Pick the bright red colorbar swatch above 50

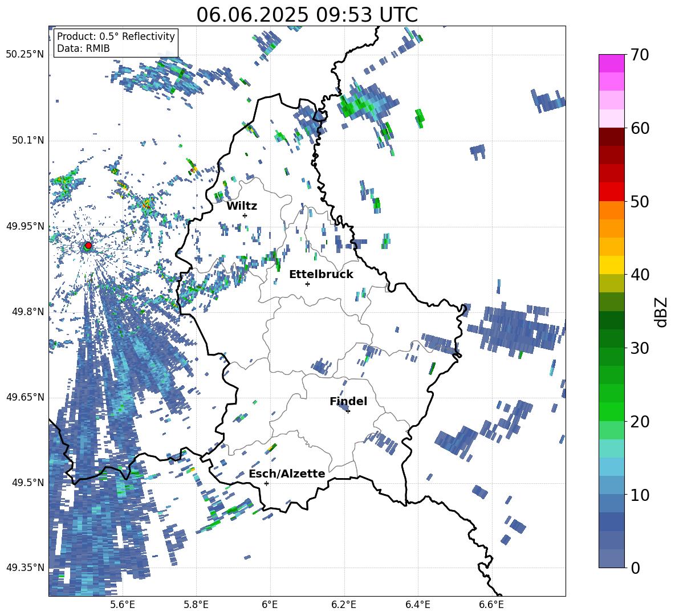611,192
